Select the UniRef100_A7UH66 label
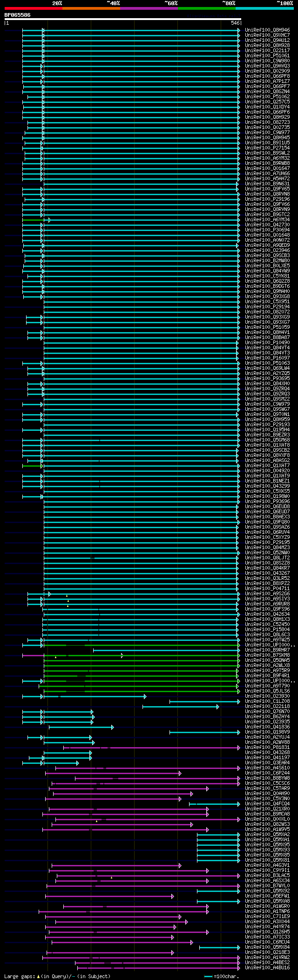Screen dimensions: 298x980 [267, 174]
